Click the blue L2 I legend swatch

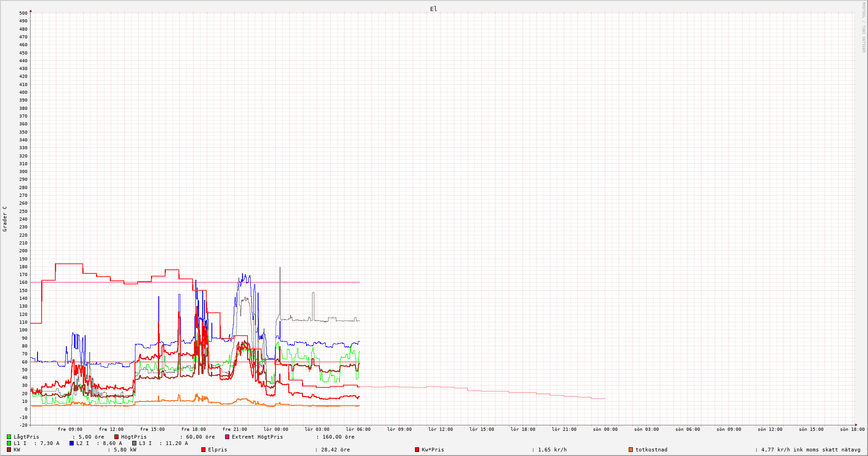[x=72, y=443]
